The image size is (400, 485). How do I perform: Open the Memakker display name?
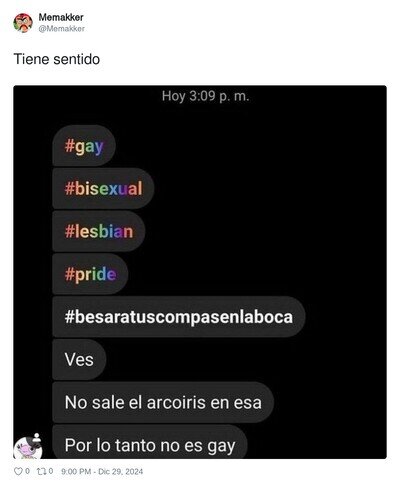pos(61,17)
